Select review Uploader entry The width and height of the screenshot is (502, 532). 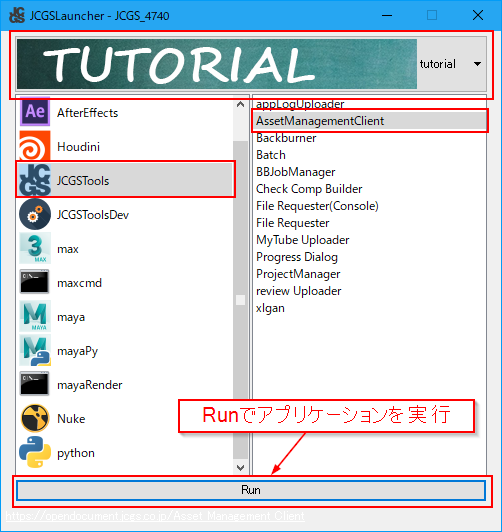[x=298, y=291]
